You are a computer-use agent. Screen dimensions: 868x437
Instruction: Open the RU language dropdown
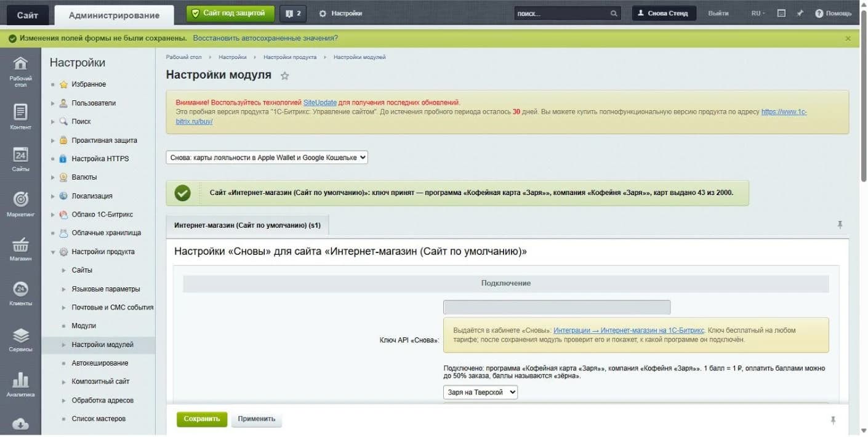click(758, 13)
